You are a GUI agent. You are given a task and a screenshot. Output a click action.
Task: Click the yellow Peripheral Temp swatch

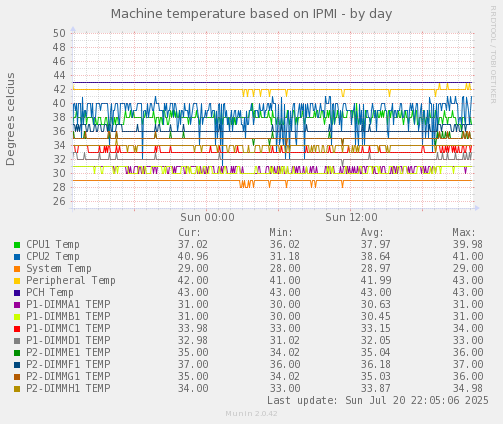17,281
